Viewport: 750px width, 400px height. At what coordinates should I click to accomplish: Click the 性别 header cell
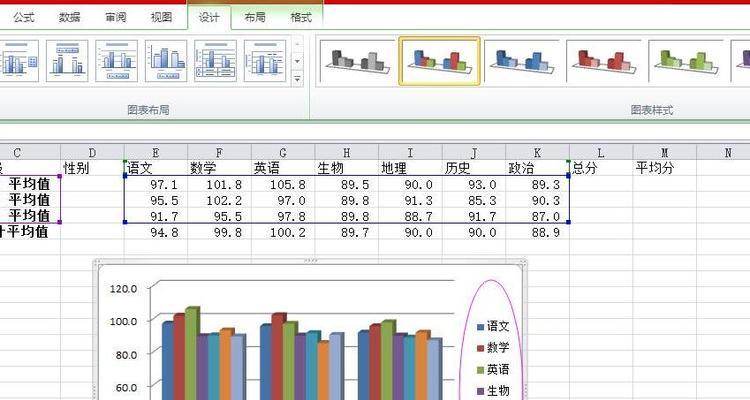pyautogui.click(x=92, y=168)
